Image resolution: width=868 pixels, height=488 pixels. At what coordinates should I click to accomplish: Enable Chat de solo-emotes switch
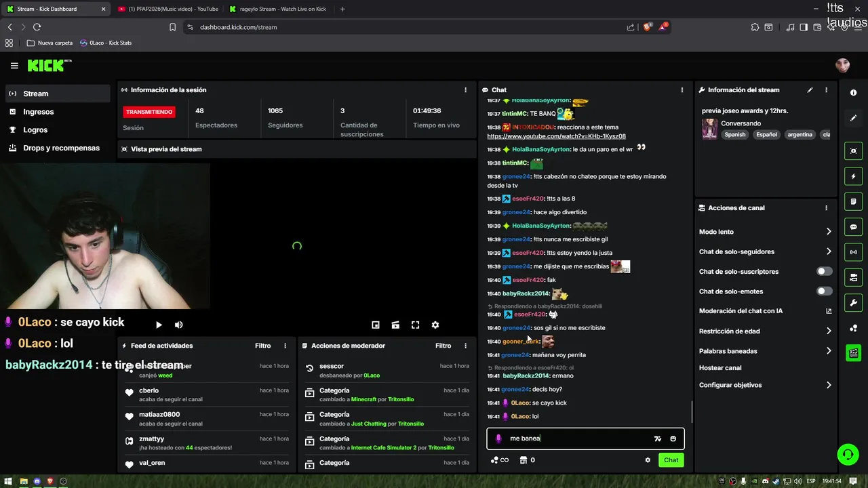(x=824, y=291)
